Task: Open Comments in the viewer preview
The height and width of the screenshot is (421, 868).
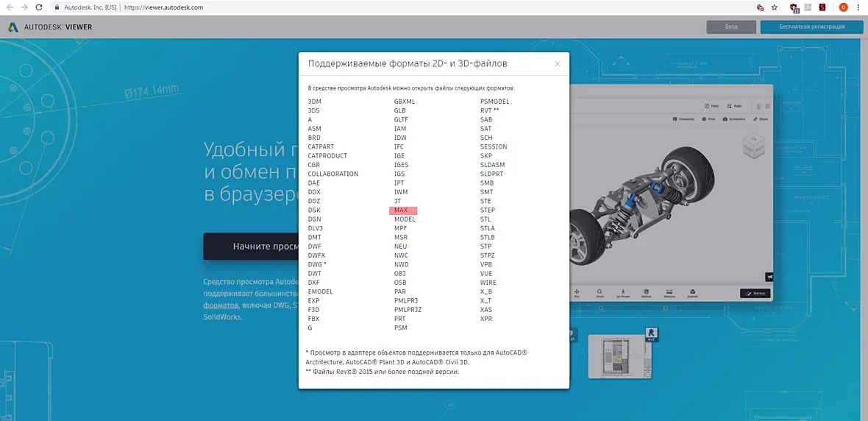Action: (x=683, y=119)
